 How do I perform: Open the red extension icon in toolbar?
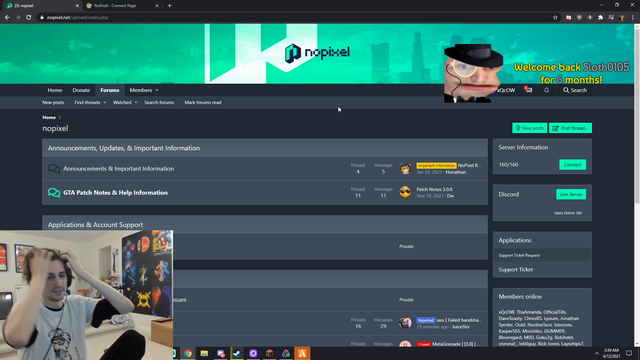click(569, 18)
